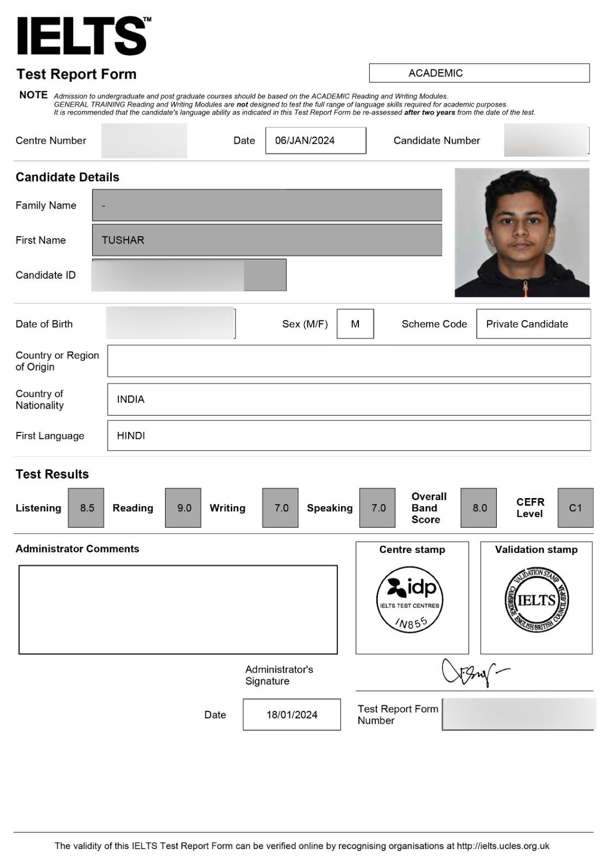Select the First Name field showing TUSHAR
Screen dimensions: 607x868
pos(267,240)
